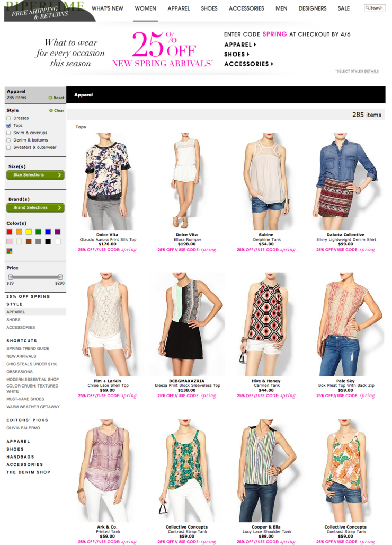
Task: Select the red color swatch
Action: click(10, 232)
